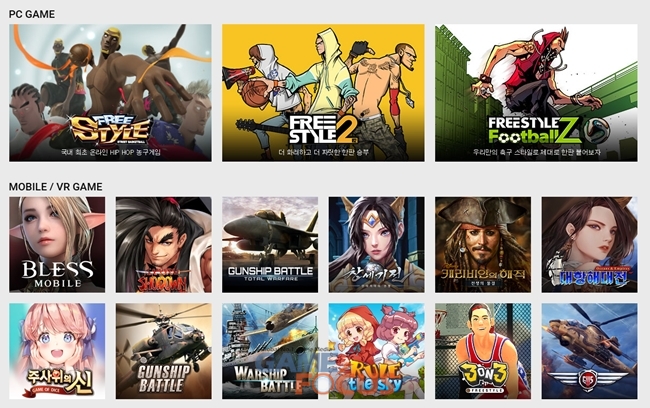Screen dimensions: 650x408
Task: Open the FreeStyle Football Z banner
Action: (x=536, y=93)
